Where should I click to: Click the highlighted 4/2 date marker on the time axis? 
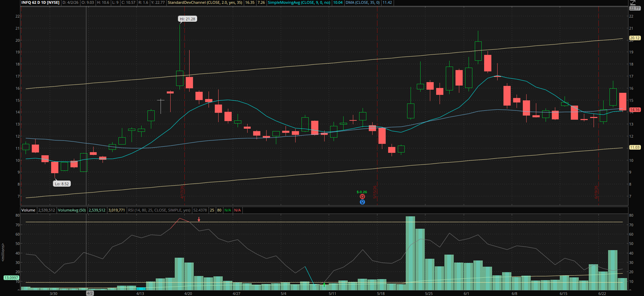pos(89,293)
